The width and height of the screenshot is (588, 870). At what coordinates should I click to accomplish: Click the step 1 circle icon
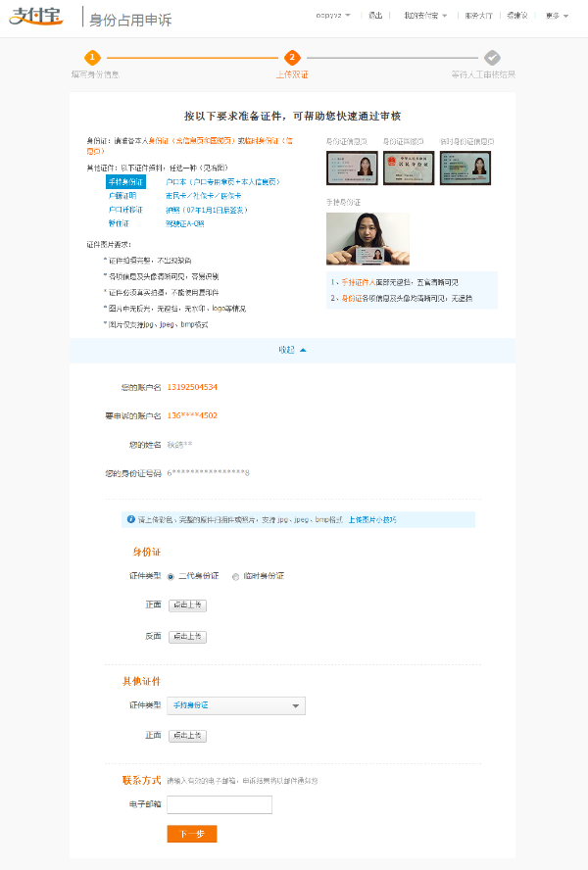(92, 58)
